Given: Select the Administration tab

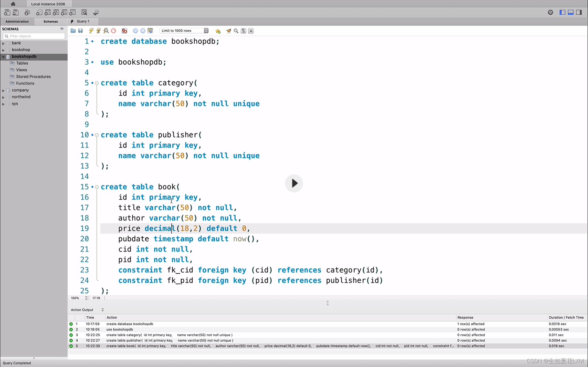Looking at the screenshot, I should pos(17,21).
